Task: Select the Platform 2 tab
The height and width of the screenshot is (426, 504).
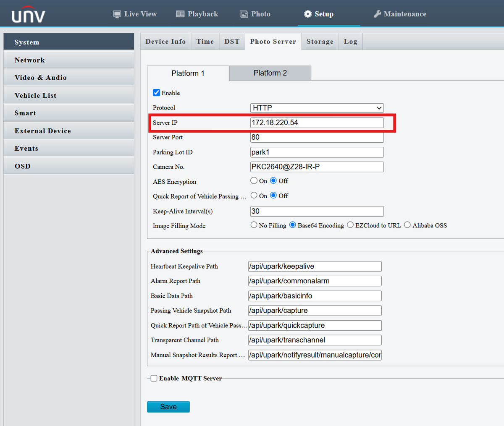Action: click(270, 73)
